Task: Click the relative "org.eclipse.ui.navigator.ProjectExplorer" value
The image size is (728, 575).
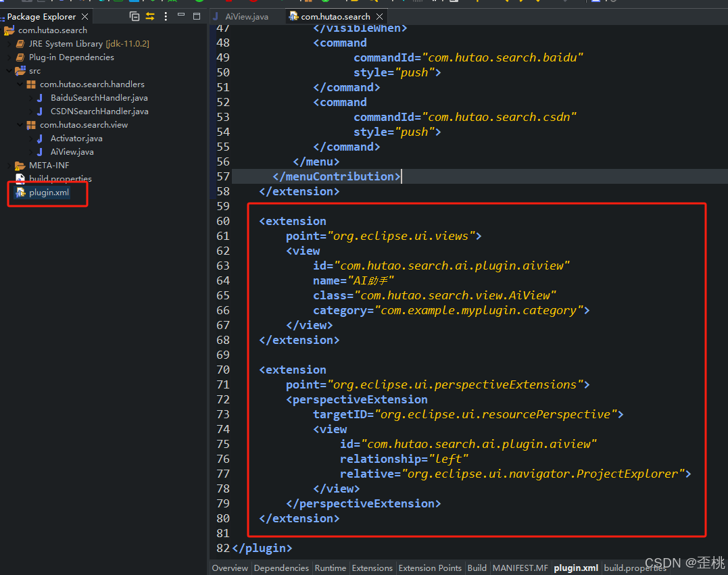Action: (x=543, y=474)
